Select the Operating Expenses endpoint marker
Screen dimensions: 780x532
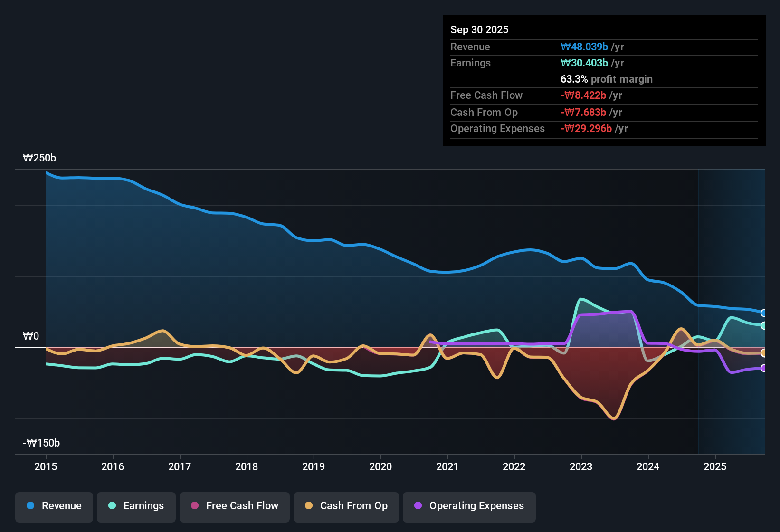tap(763, 368)
